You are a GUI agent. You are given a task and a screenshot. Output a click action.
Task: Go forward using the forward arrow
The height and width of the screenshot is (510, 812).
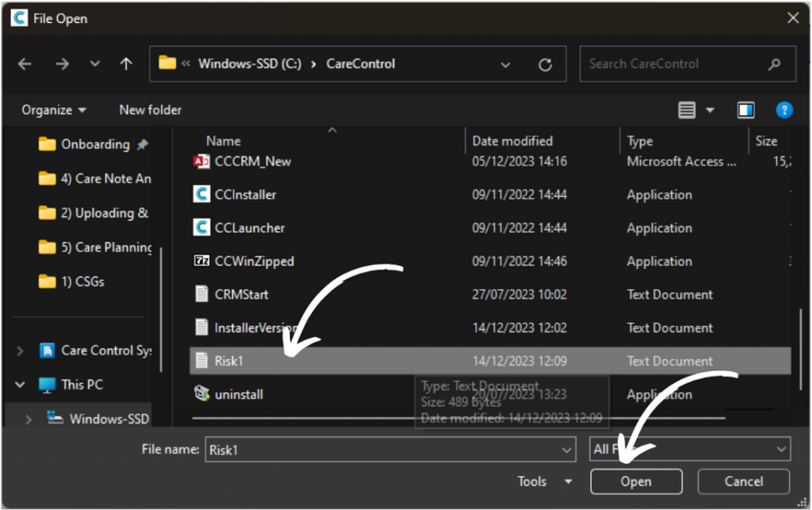point(62,64)
